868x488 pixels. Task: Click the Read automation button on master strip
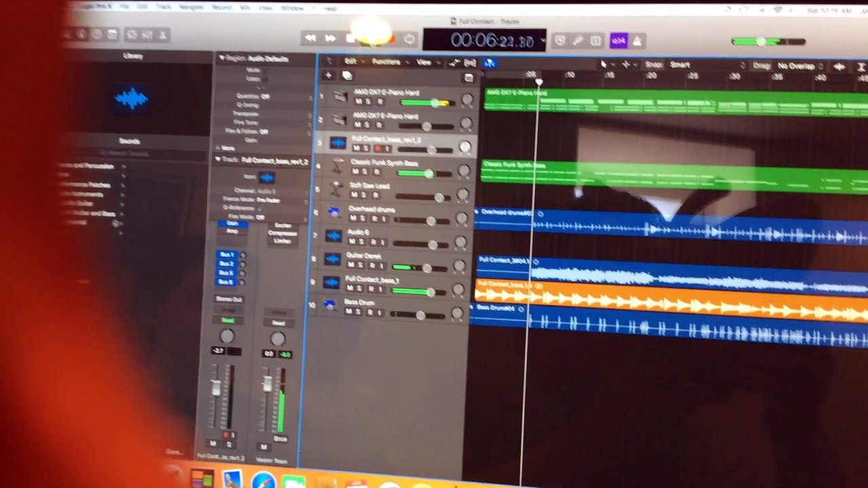(x=278, y=323)
